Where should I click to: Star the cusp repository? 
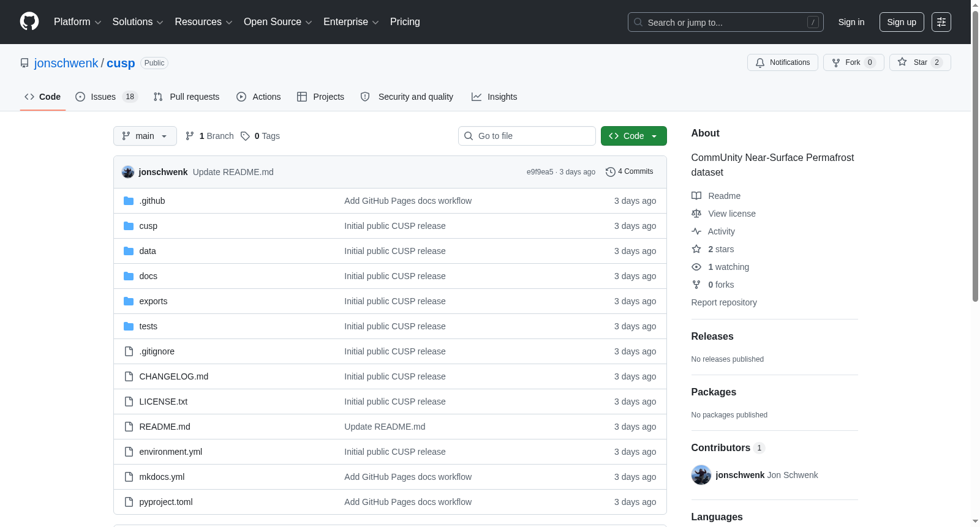pyautogui.click(x=920, y=62)
